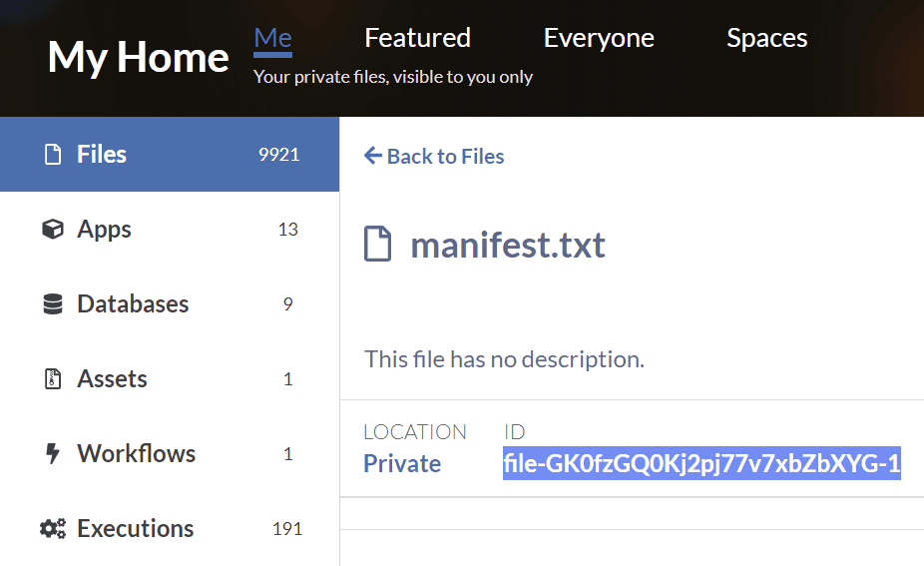Select the Workflows lightning bolt icon

[x=53, y=454]
